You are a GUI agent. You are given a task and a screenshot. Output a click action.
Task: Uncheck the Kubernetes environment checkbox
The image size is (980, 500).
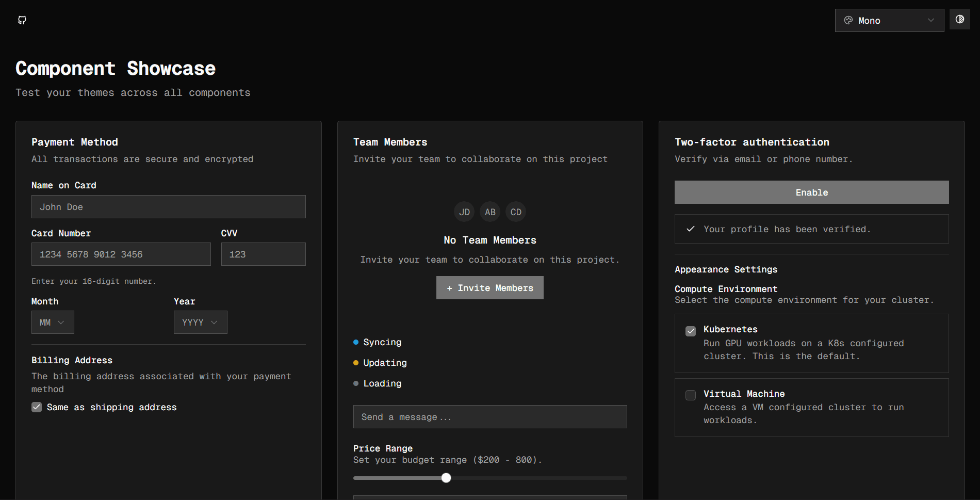point(691,331)
